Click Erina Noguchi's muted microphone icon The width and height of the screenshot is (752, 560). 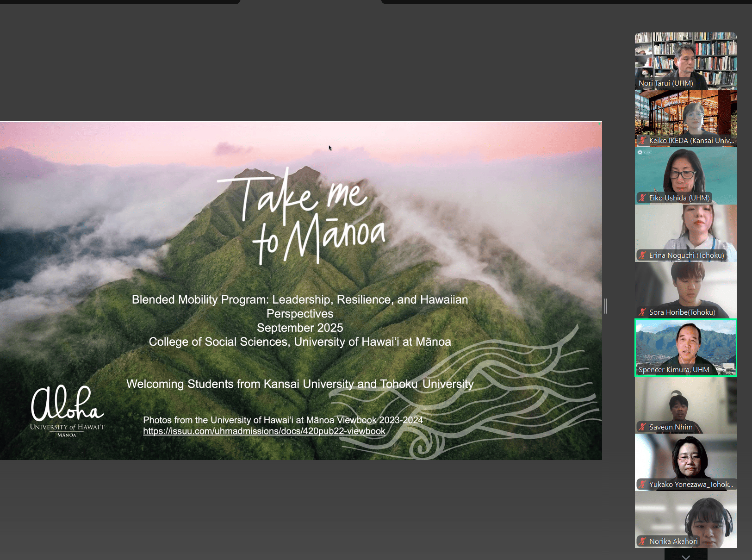pyautogui.click(x=642, y=255)
